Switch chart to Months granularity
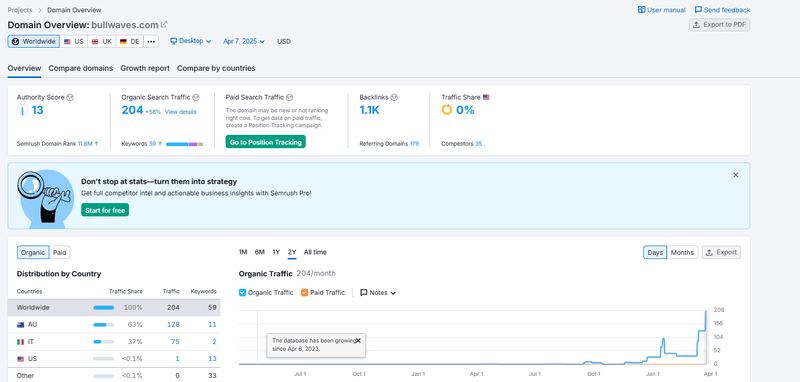800x382 pixels. point(682,252)
